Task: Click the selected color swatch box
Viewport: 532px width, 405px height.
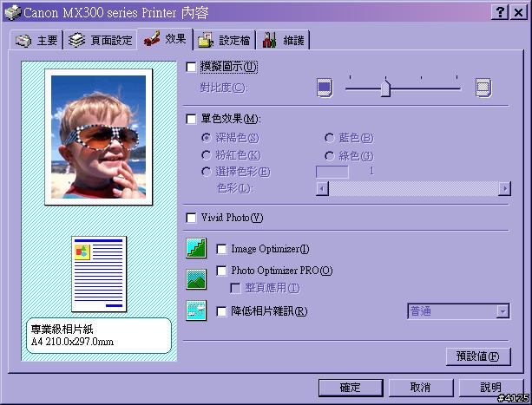Action: pyautogui.click(x=332, y=172)
